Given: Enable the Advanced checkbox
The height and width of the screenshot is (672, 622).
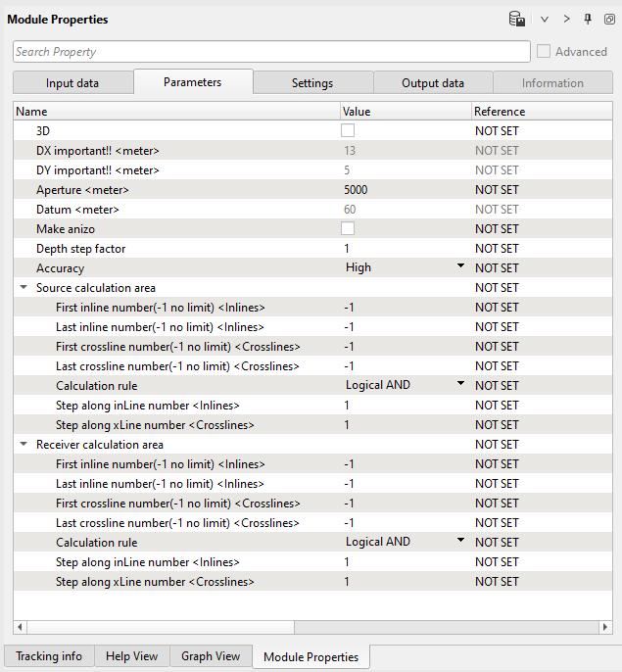Looking at the screenshot, I should tap(544, 52).
